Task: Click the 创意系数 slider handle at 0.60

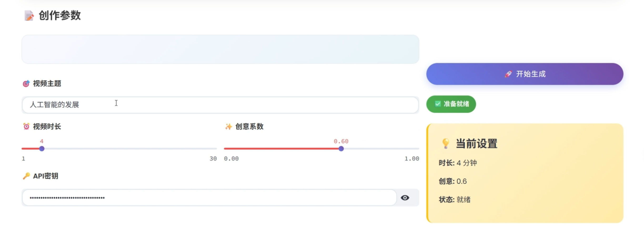Action: pos(341,149)
